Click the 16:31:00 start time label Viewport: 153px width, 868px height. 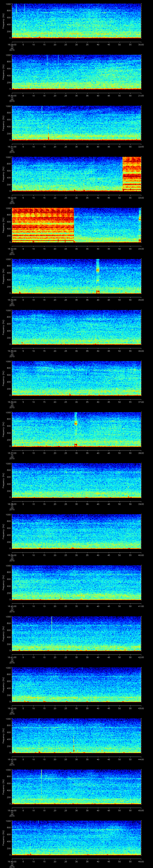tap(12, 147)
